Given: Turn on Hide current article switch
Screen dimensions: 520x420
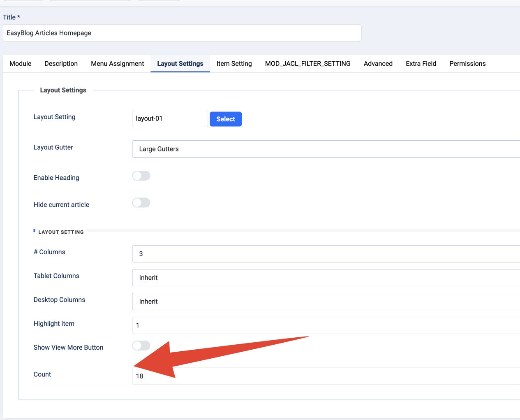Looking at the screenshot, I should tap(141, 203).
